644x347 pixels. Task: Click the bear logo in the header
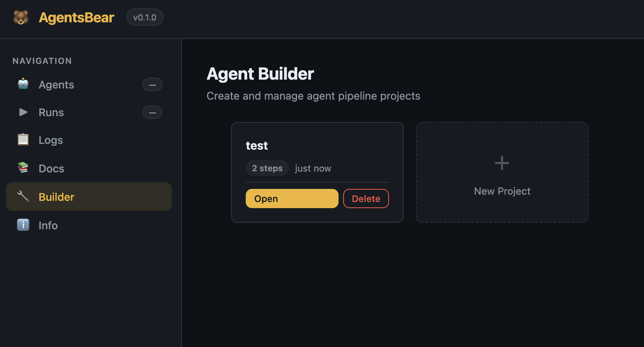21,18
